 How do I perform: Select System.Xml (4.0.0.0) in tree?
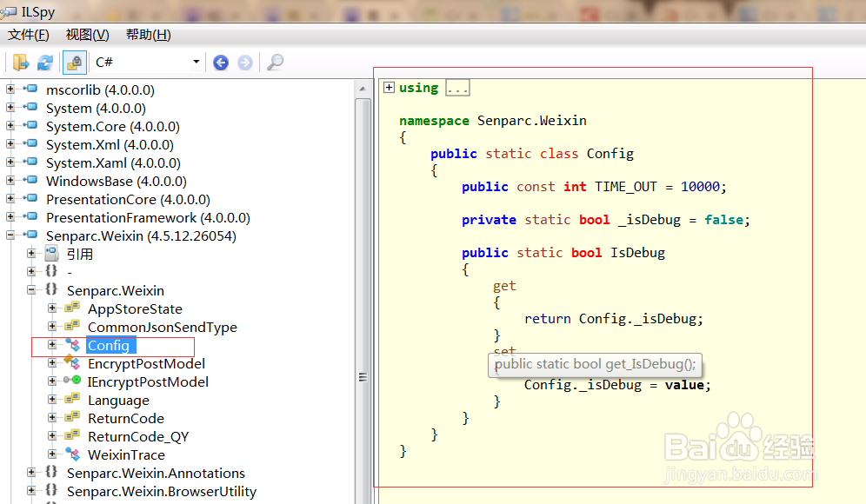tap(110, 144)
